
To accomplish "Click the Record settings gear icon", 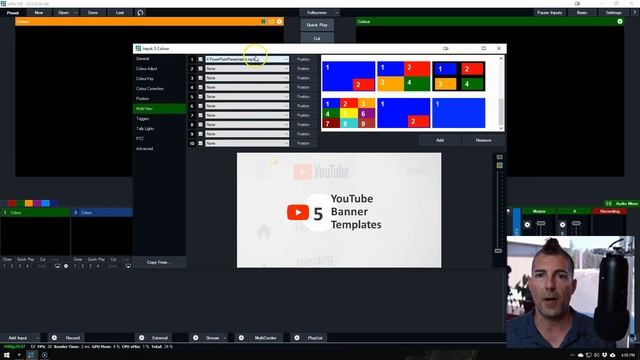I will [x=54, y=338].
